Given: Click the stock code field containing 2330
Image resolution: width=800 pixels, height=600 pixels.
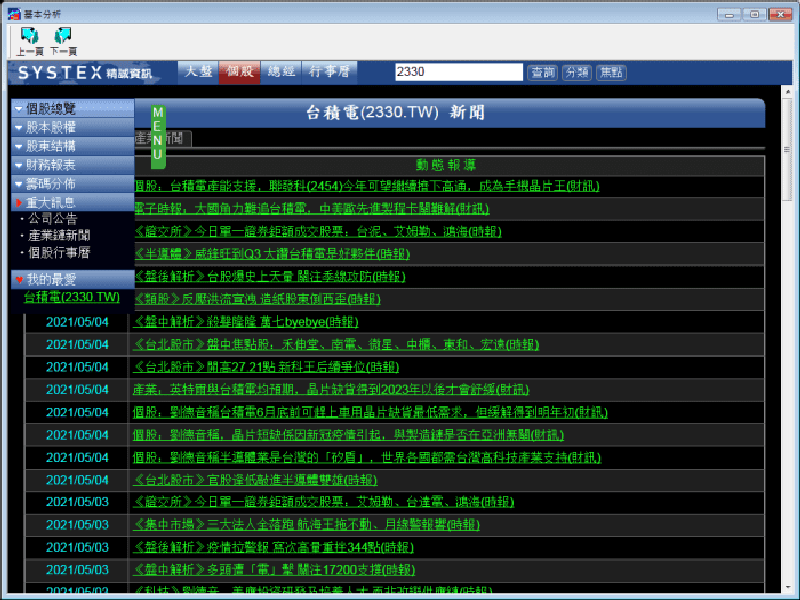Looking at the screenshot, I should point(458,72).
